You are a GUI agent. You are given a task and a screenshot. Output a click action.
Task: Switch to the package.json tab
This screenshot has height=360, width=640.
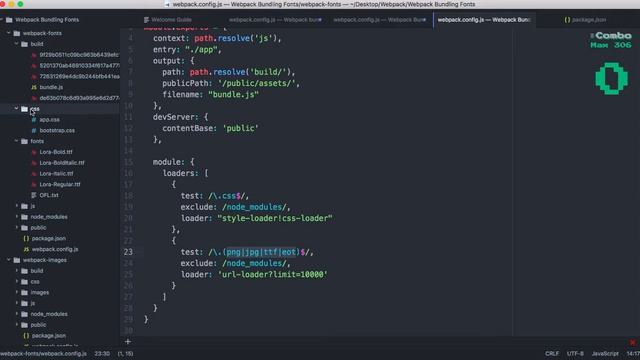tap(585, 20)
